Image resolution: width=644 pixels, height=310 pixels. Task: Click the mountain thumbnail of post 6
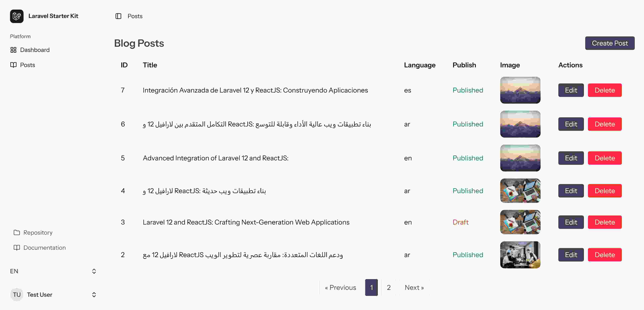tap(520, 124)
